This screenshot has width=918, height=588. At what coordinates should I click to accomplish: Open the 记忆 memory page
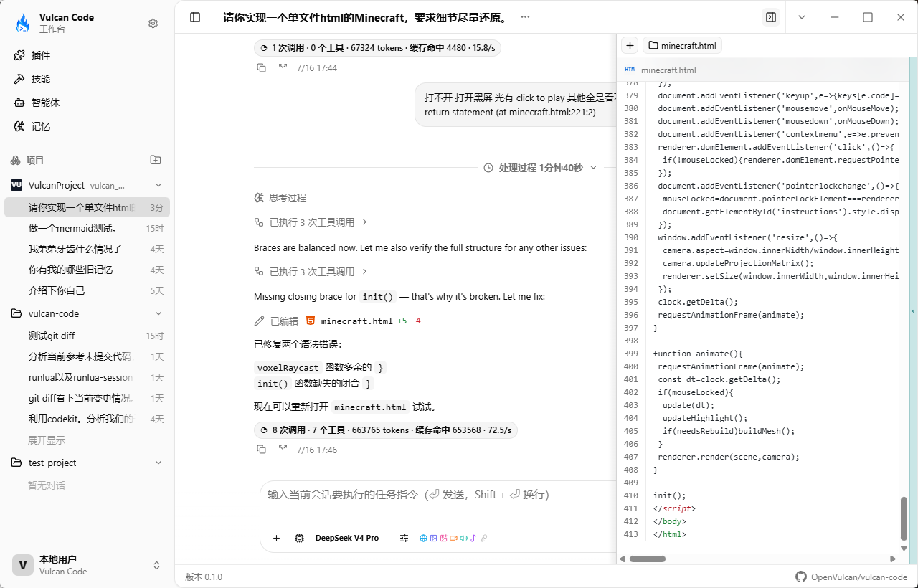tap(87, 126)
